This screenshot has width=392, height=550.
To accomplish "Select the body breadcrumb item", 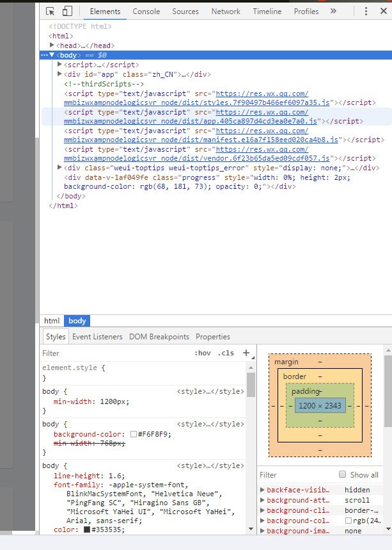I will tap(77, 321).
